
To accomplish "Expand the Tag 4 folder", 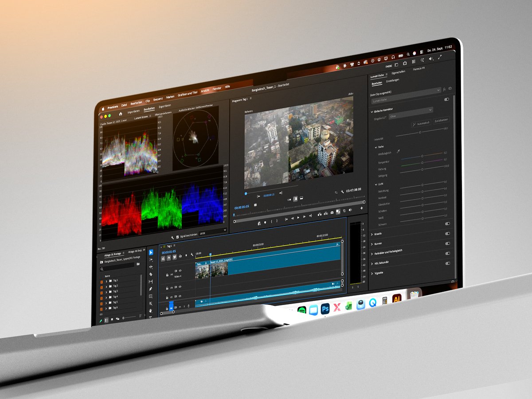I will [106, 298].
